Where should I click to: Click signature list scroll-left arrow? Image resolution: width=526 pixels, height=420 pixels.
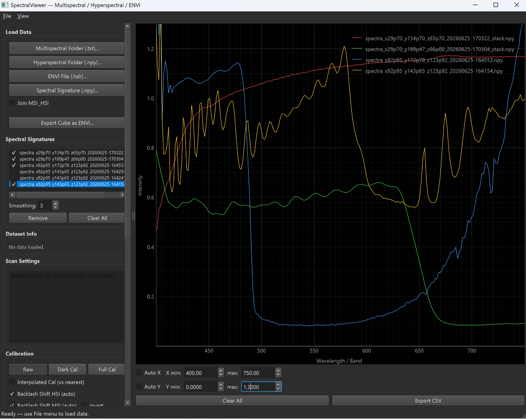tap(12, 195)
